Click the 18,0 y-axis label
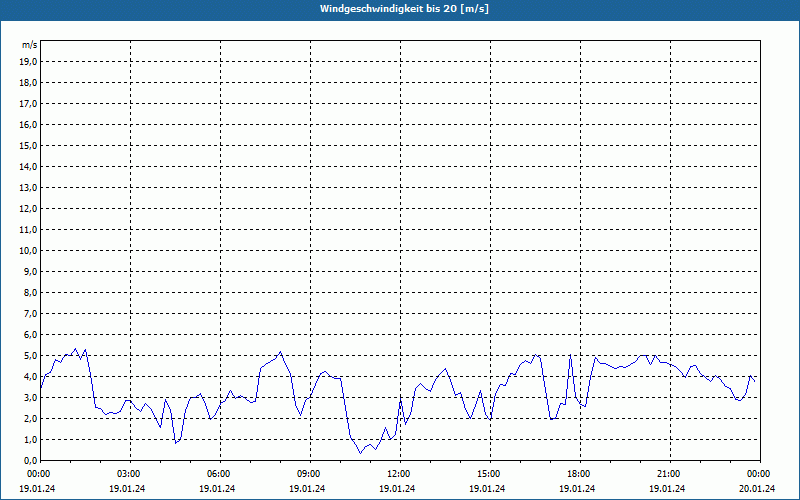The height and width of the screenshot is (500, 800). point(29,83)
